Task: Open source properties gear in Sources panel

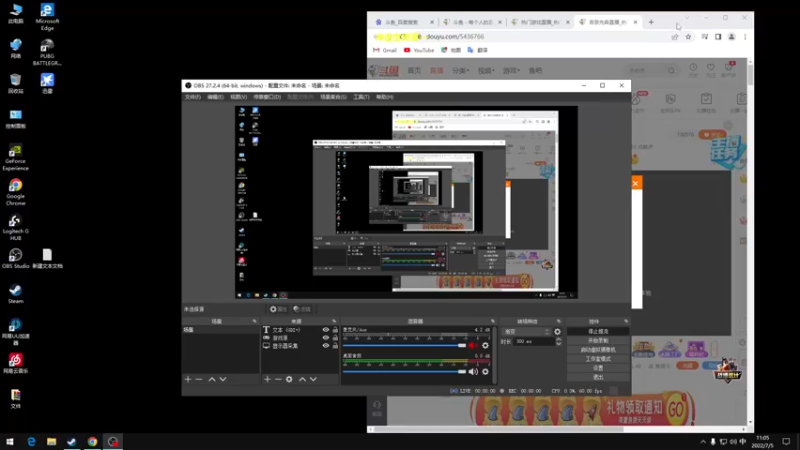Action: [289, 379]
